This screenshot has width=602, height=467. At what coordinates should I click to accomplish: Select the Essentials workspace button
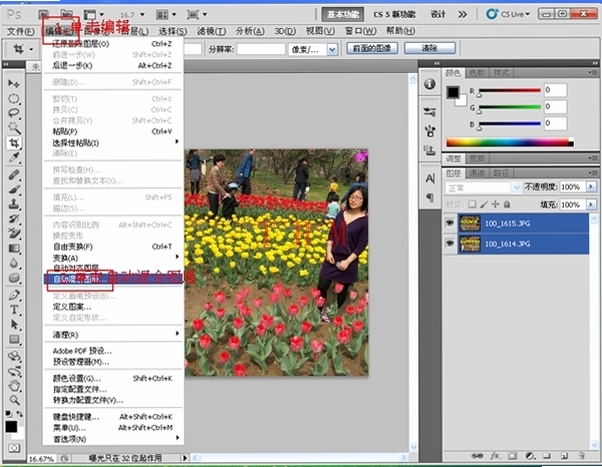(342, 15)
